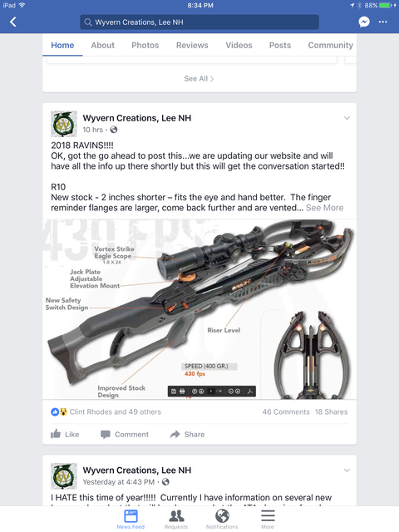Tap See More to expand post text
The width and height of the screenshot is (399, 532).
tap(325, 208)
